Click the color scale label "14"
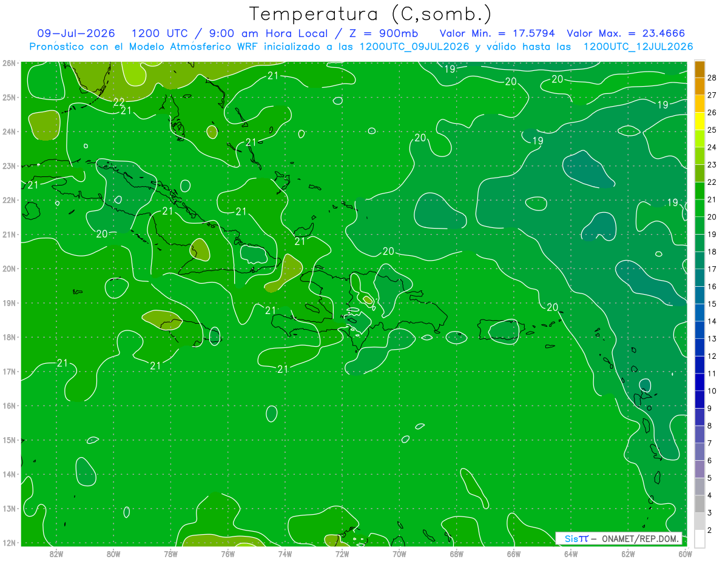 pyautogui.click(x=712, y=321)
